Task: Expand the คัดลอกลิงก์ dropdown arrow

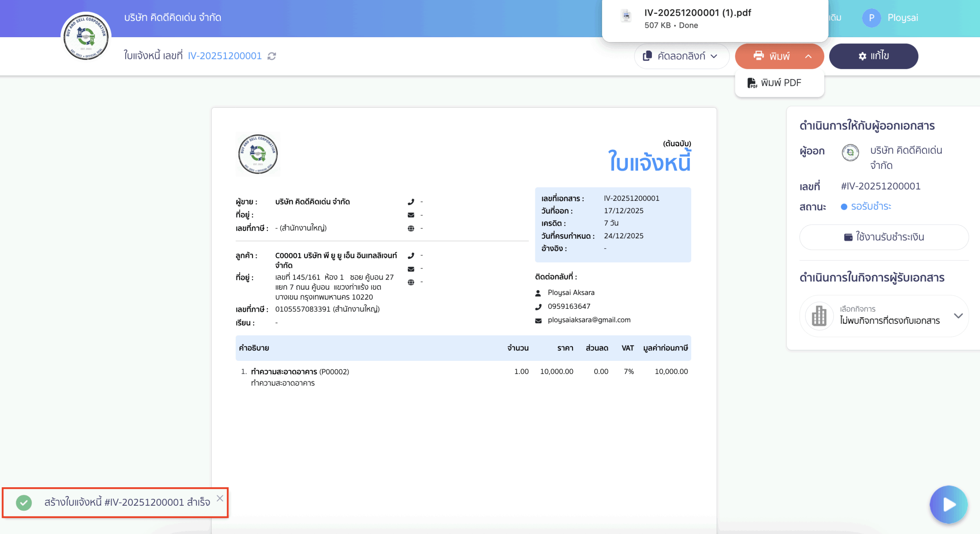Action: pyautogui.click(x=714, y=56)
